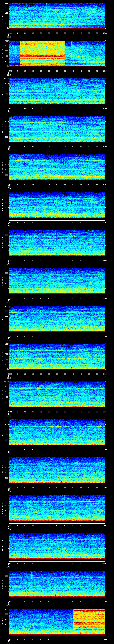The height and width of the screenshot is (644, 114).
Task: Select the '0:30:00' start time label
Action: point(9,639)
